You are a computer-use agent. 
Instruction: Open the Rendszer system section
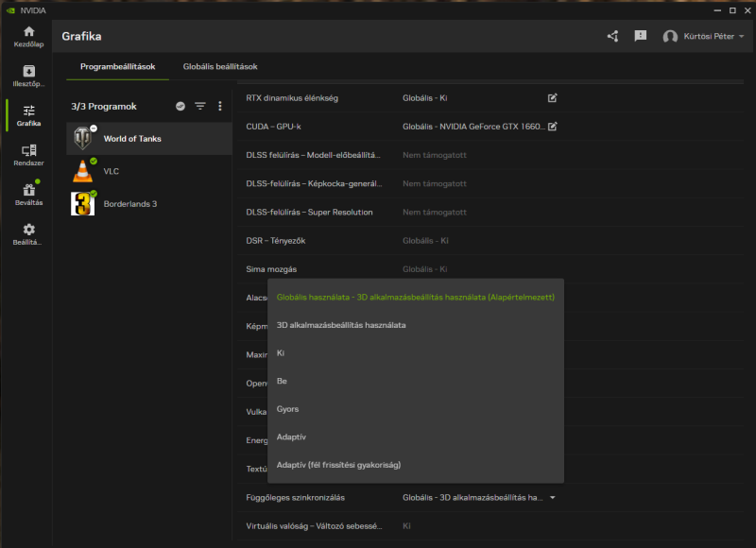pos(29,155)
